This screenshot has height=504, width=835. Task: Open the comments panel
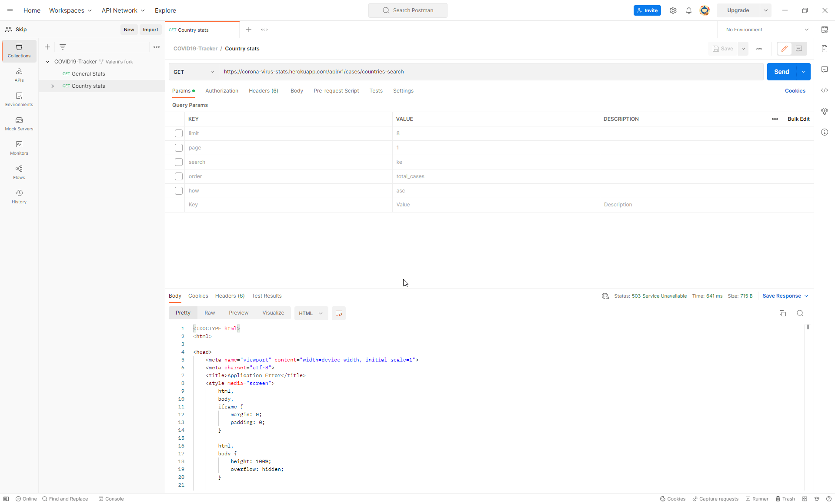click(825, 70)
